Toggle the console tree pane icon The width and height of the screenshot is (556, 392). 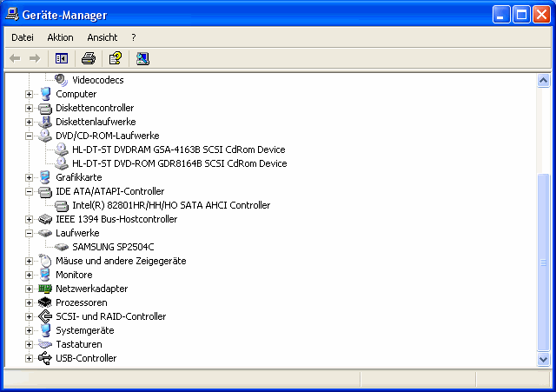(x=62, y=58)
